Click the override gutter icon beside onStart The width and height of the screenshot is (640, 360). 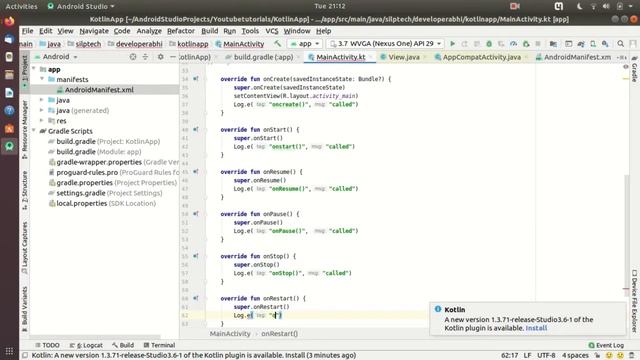[x=196, y=129]
